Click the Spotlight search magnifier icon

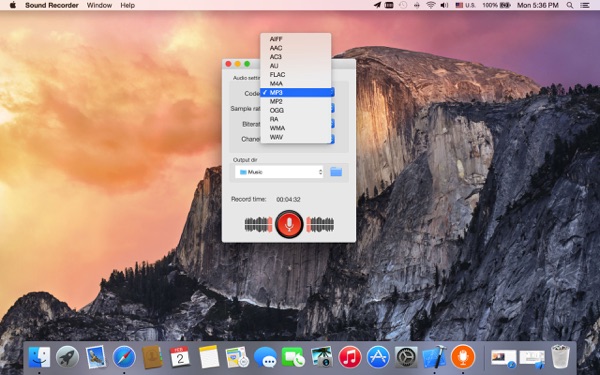coord(570,5)
